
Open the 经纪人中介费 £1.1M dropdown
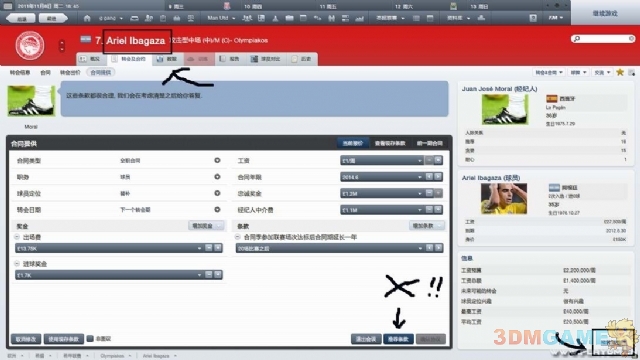point(381,210)
